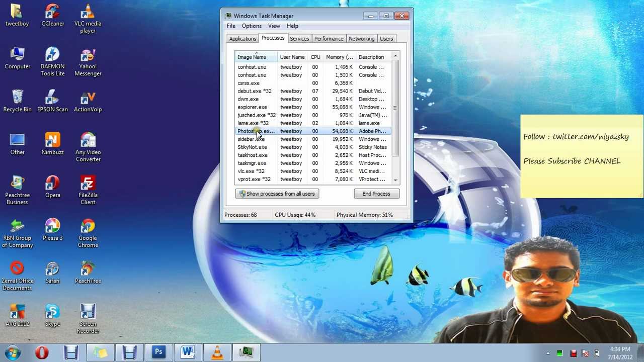Open the Recycle Bin desktop icon
Viewport: 644px width, 362px height.
(17, 101)
